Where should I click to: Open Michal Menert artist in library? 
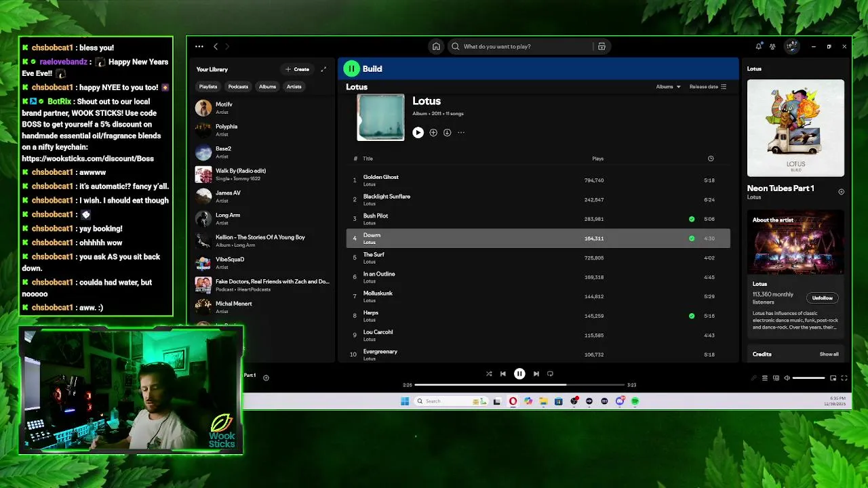pyautogui.click(x=262, y=307)
